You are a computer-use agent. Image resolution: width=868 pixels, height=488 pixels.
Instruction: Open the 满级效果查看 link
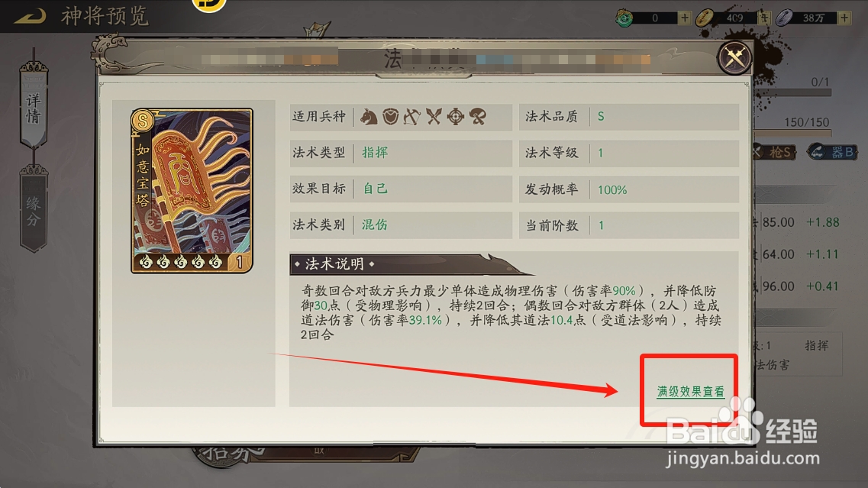pos(690,392)
